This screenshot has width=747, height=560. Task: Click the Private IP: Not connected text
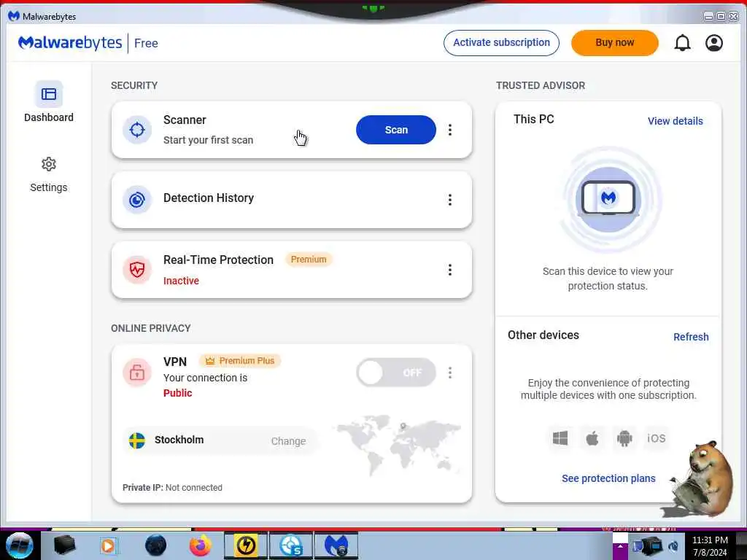pyautogui.click(x=172, y=488)
